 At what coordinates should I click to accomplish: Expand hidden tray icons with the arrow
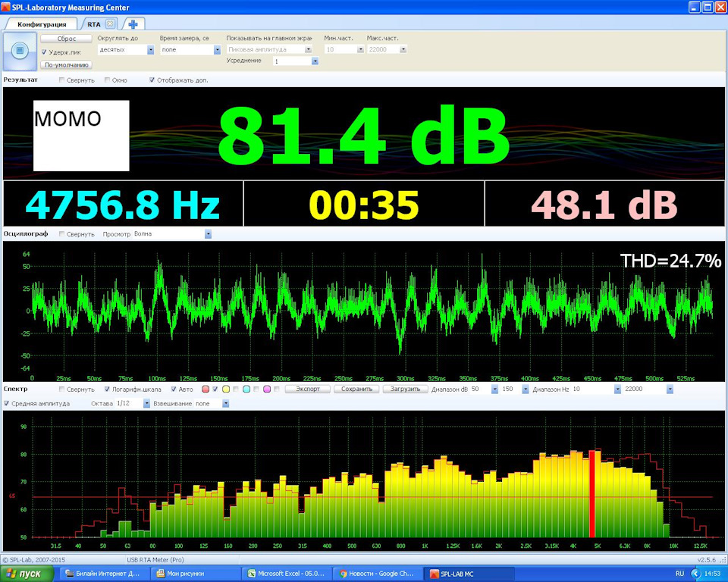695,574
